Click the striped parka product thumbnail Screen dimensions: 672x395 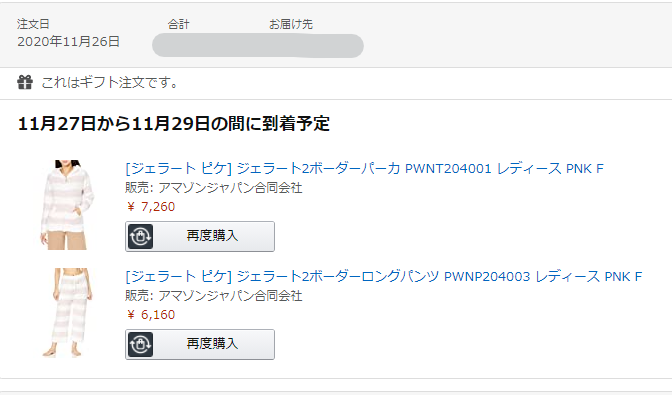point(66,205)
